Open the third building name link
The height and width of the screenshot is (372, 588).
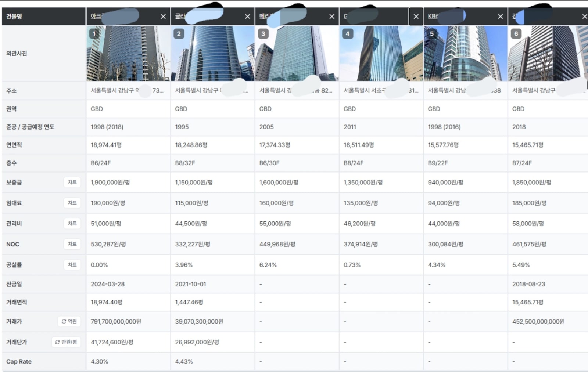click(264, 16)
